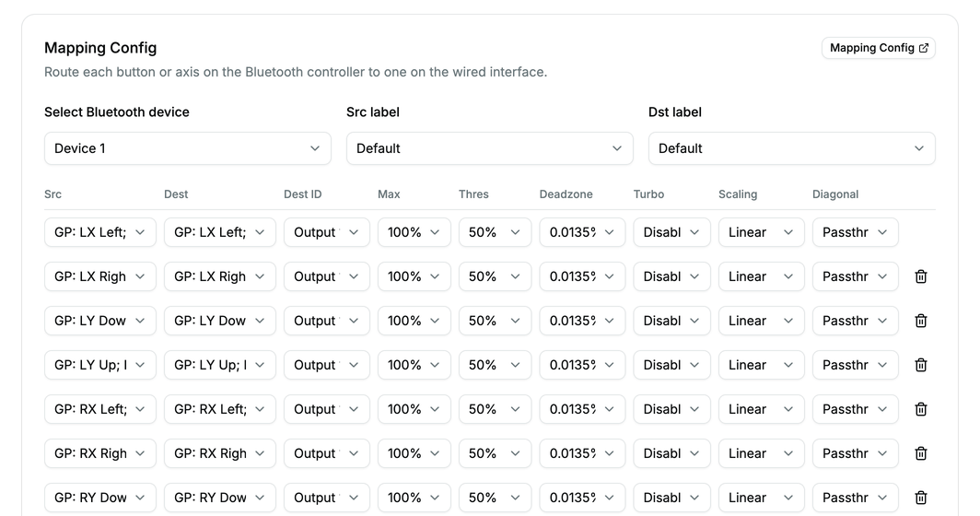Open Src dropdown for GP: LY Down row

100,321
